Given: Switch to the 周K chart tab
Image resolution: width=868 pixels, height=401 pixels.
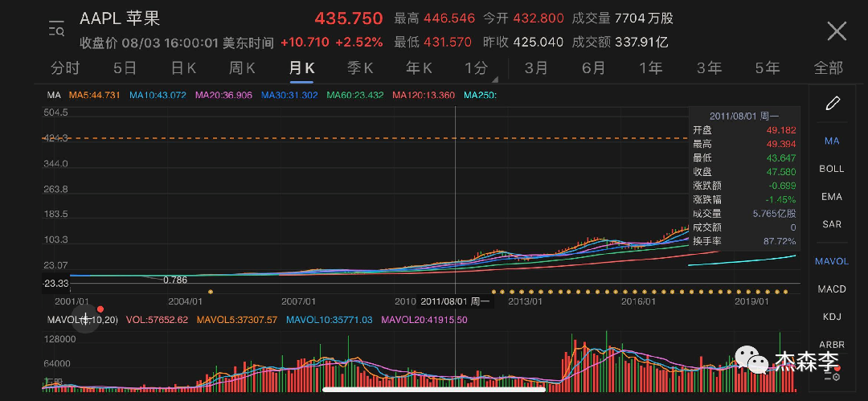Looking at the screenshot, I should click(242, 68).
